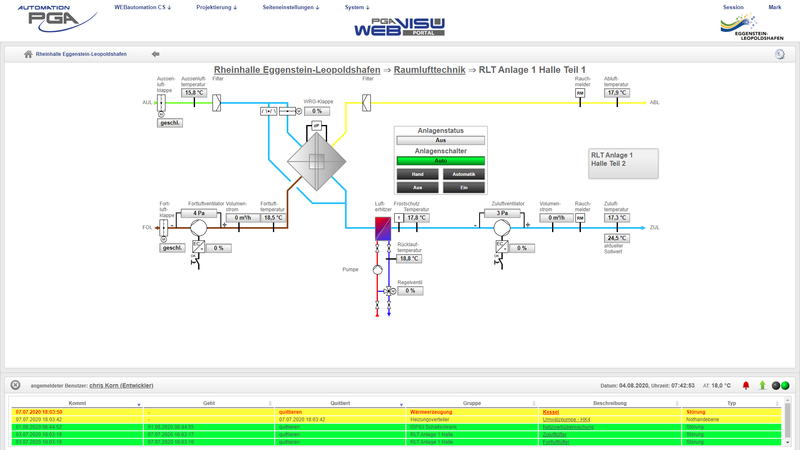This screenshot has height=450, width=800.
Task: Click the Fortluftventilator fan symbol
Action: tap(198, 228)
